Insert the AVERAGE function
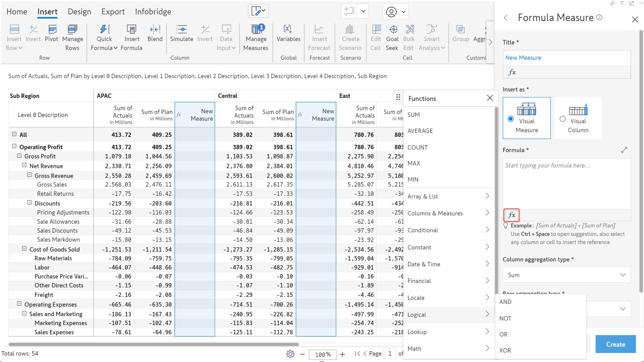 tap(420, 131)
